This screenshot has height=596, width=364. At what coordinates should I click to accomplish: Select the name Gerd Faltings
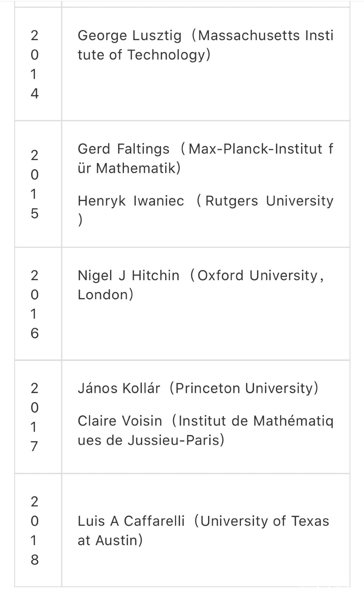click(123, 149)
